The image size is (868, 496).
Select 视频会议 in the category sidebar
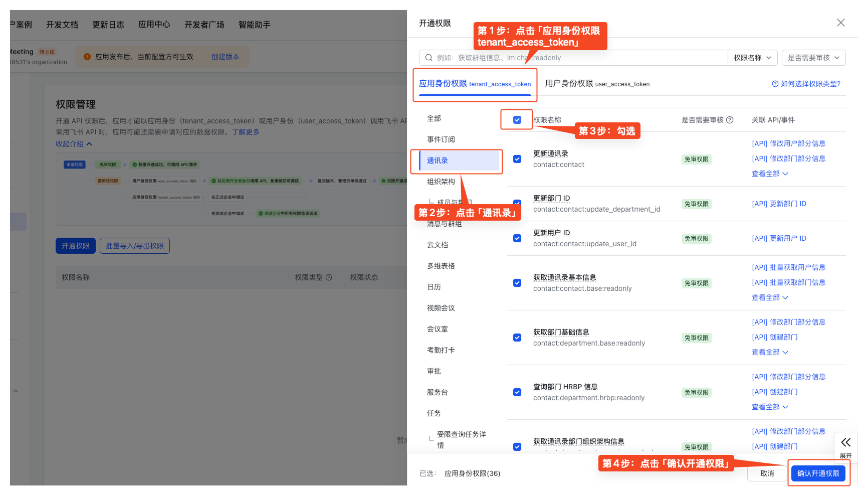click(441, 308)
